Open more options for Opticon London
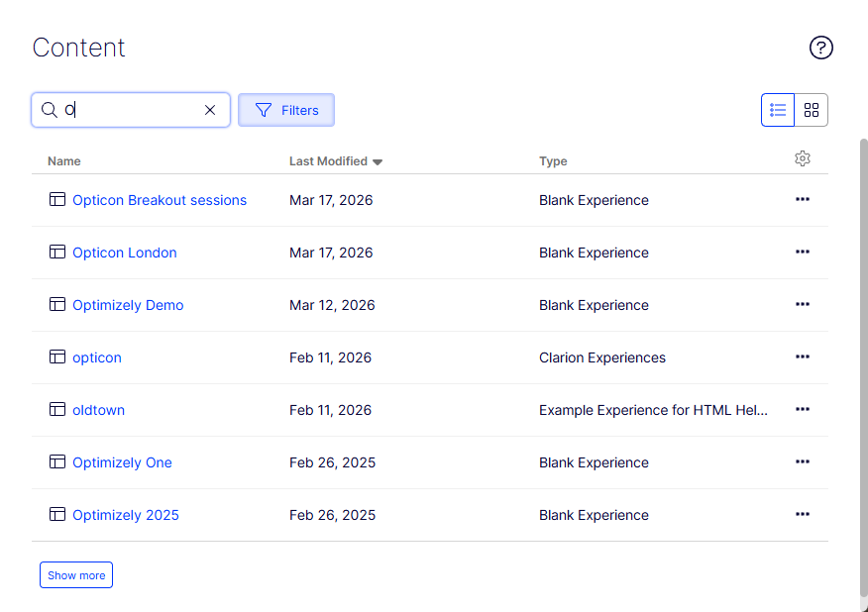 pos(803,252)
